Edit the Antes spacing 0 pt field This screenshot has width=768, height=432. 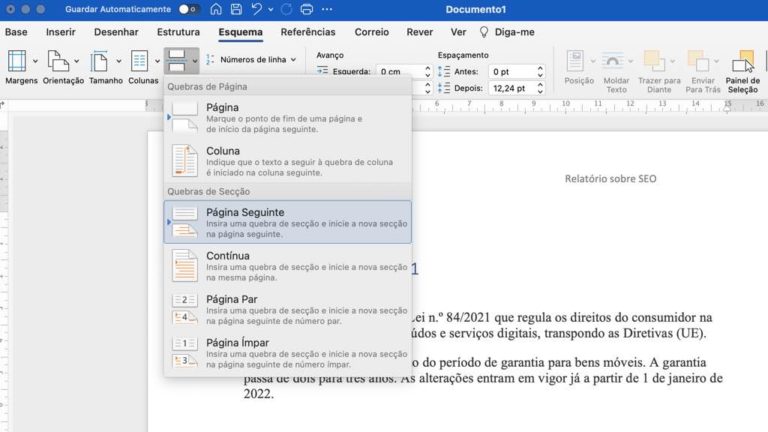[511, 72]
